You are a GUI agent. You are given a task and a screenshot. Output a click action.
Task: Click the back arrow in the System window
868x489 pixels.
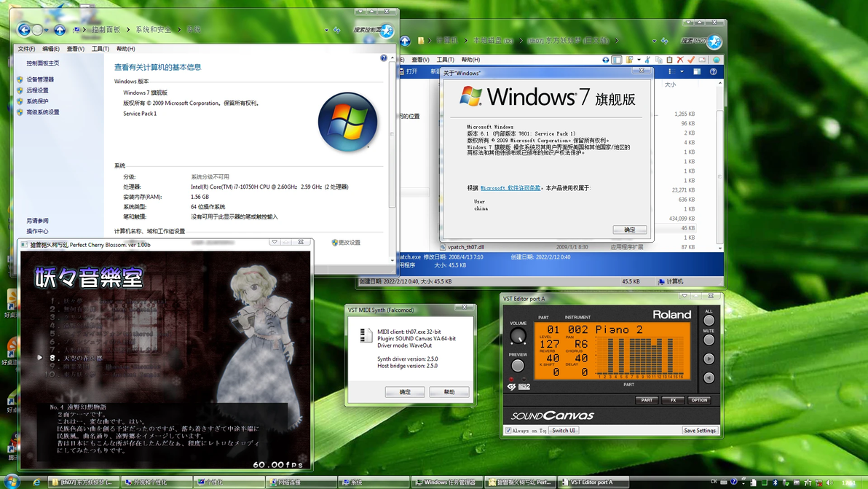[x=24, y=29]
